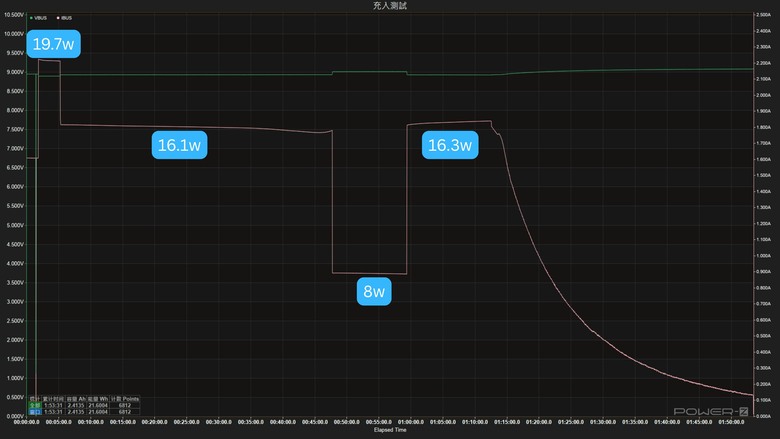Click the '0.000V' voltage axis label
Screen dimensions: 780x439
point(14,416)
